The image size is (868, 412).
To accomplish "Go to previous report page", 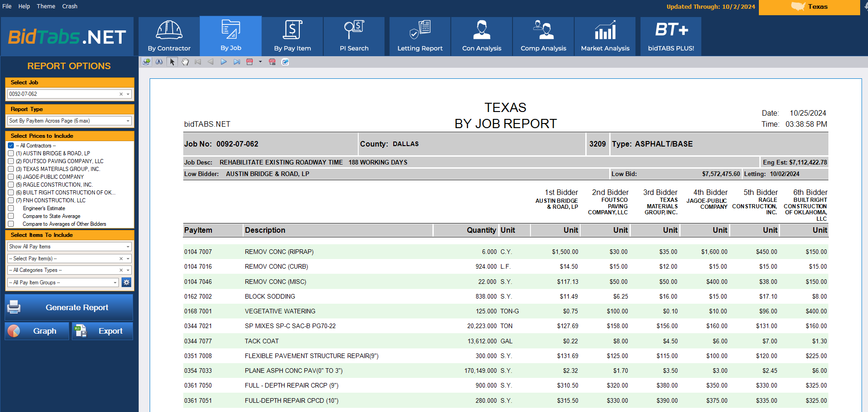I will [x=211, y=62].
